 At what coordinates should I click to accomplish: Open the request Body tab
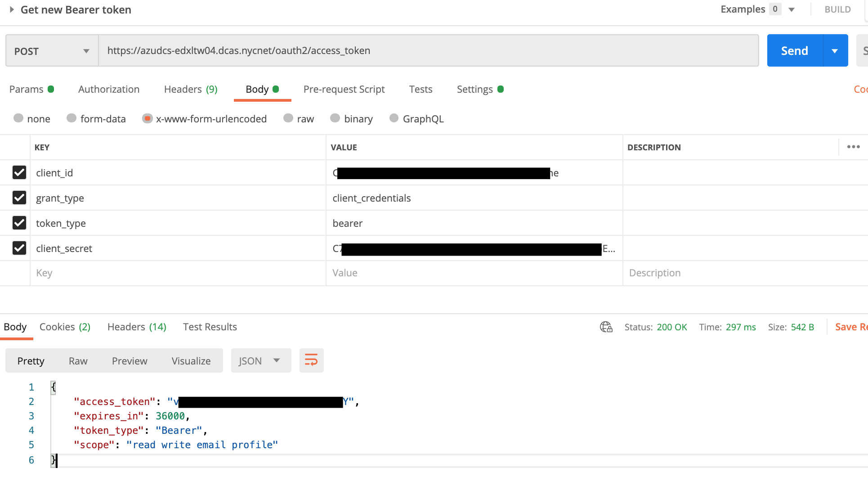[262, 89]
